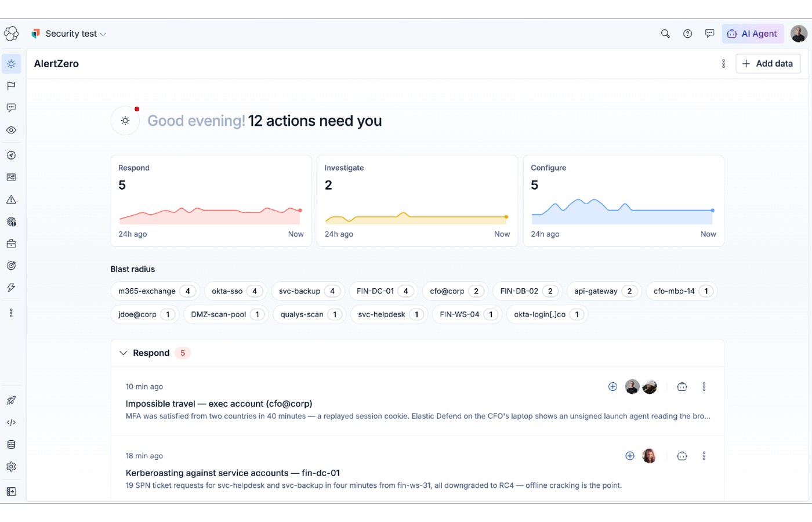The height and width of the screenshot is (522, 812).
Task: Open the rocket icon in the sidebar
Action: (x=11, y=400)
